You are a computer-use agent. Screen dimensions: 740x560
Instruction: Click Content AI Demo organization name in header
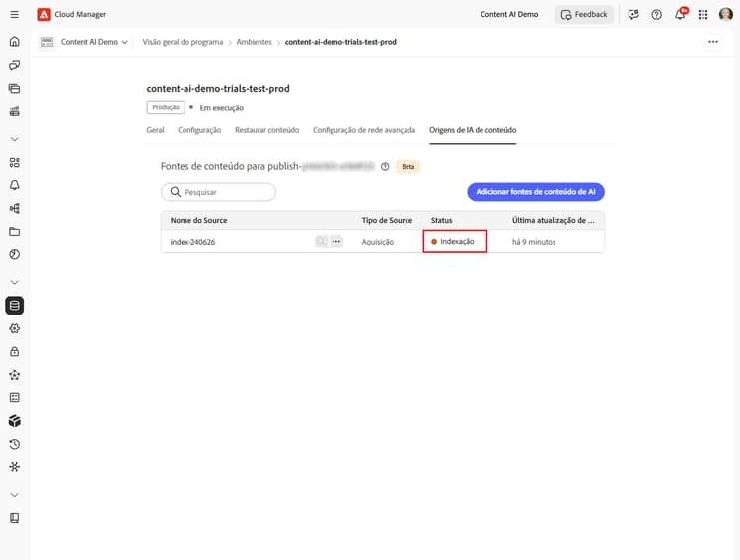tap(509, 14)
